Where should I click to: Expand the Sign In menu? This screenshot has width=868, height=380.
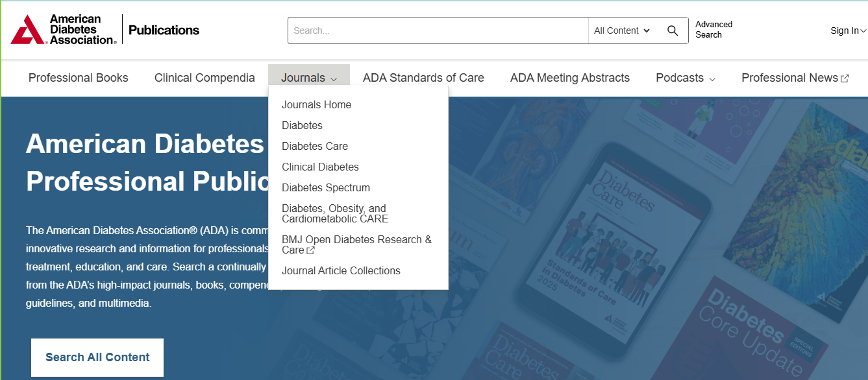tap(848, 30)
